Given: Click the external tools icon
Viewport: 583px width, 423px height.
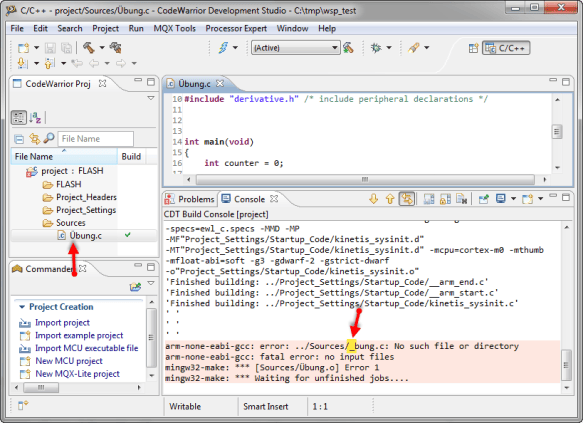Looking at the screenshot, I should (x=413, y=48).
